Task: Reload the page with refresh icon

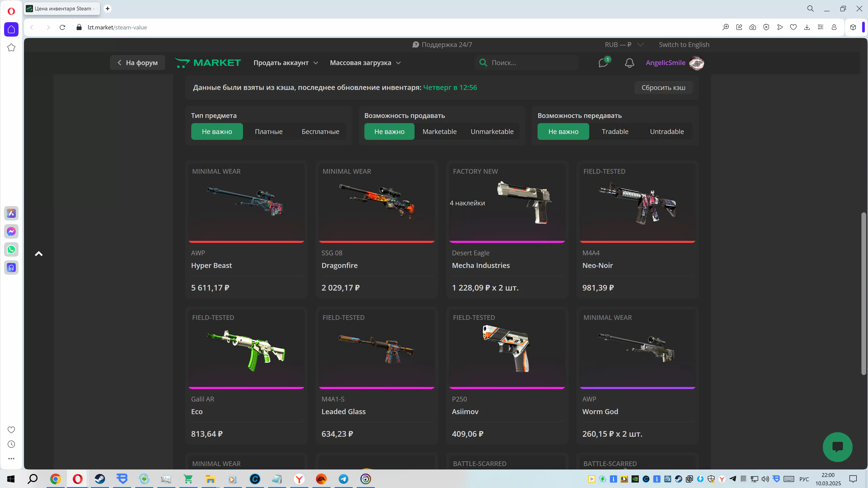Action: [x=62, y=27]
